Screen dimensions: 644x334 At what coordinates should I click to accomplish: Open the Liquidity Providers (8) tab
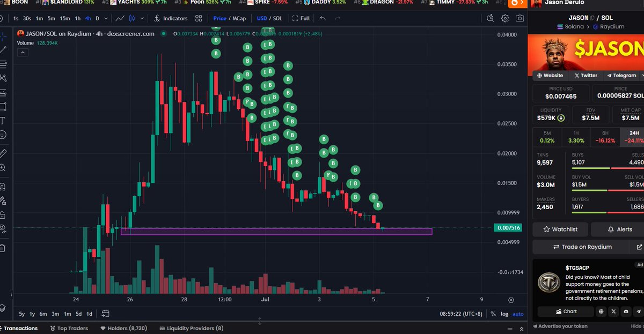pyautogui.click(x=192, y=328)
